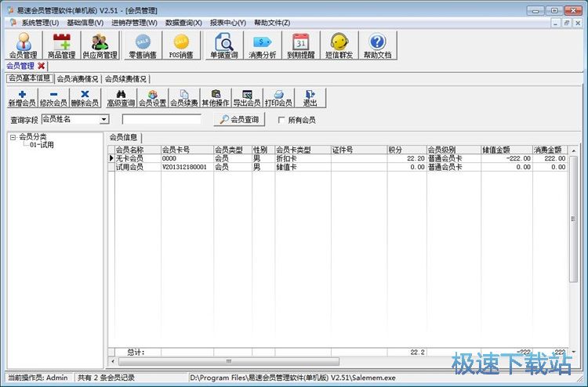Click the 退出 exit button

(310, 98)
